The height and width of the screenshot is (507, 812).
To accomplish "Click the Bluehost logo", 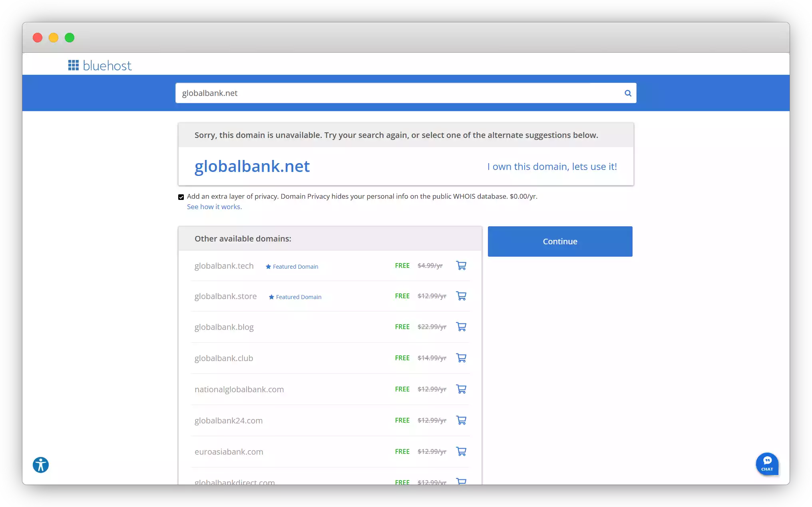I will (100, 66).
